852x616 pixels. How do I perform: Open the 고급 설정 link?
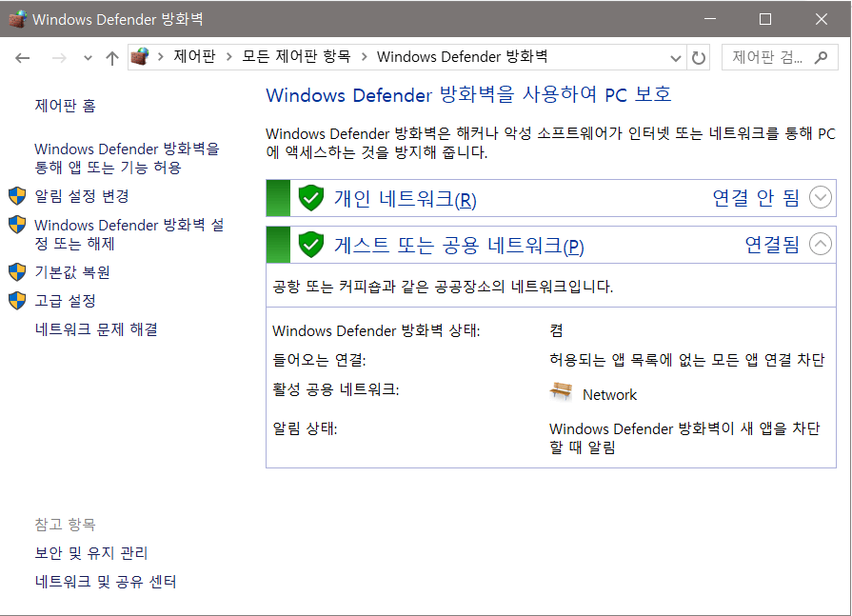coord(65,301)
